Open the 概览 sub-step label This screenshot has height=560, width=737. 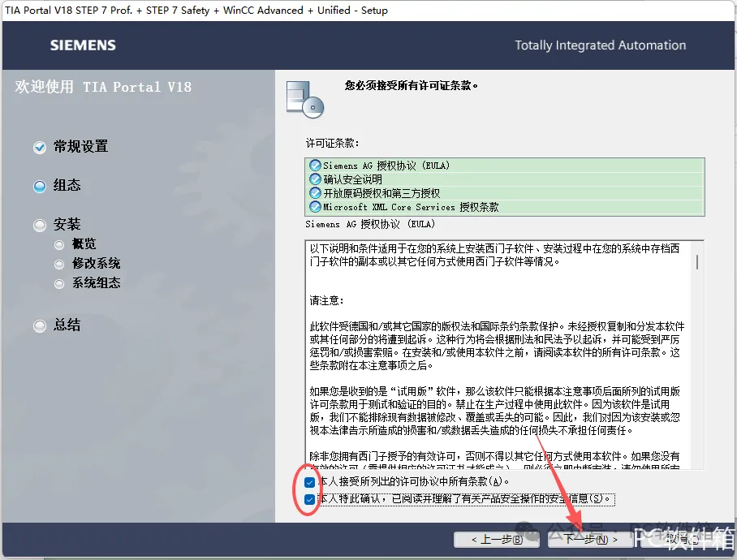click(x=84, y=243)
